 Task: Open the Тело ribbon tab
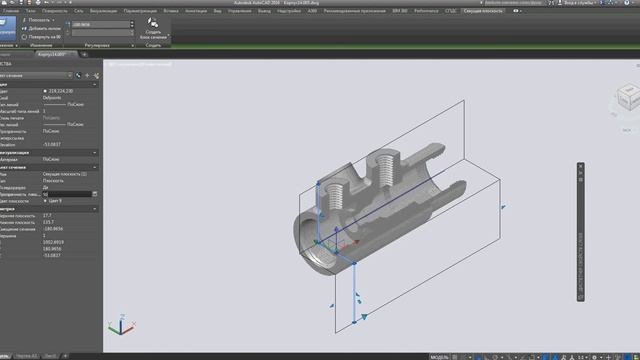click(31, 11)
